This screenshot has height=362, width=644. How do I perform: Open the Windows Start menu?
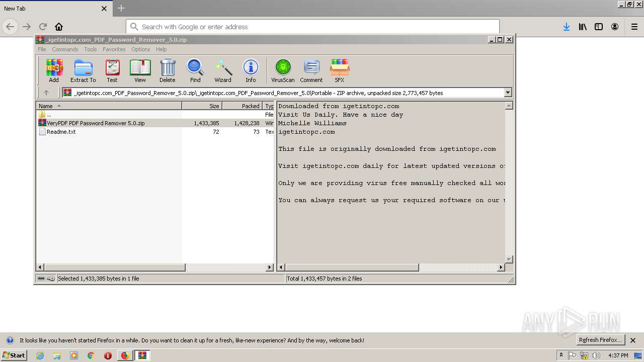point(14,355)
